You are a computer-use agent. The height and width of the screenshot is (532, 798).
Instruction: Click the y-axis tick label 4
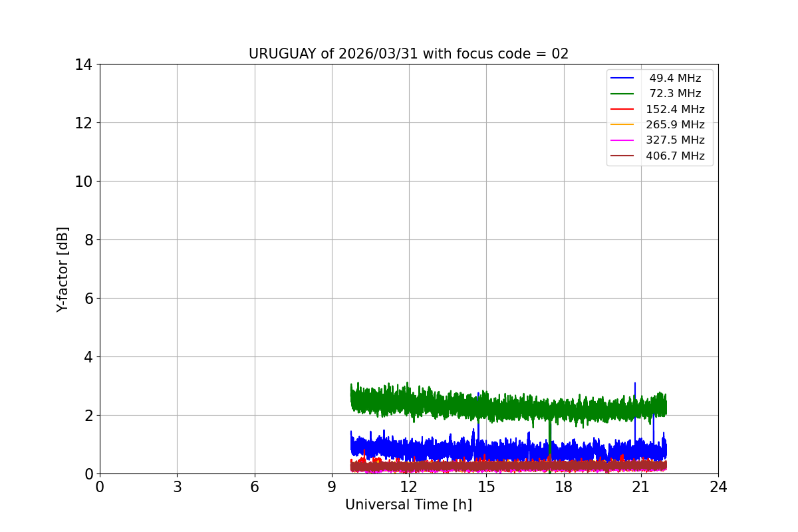click(88, 357)
